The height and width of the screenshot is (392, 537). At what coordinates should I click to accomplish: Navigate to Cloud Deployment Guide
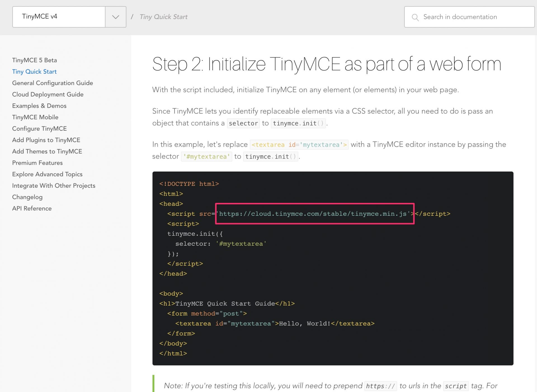click(x=48, y=94)
